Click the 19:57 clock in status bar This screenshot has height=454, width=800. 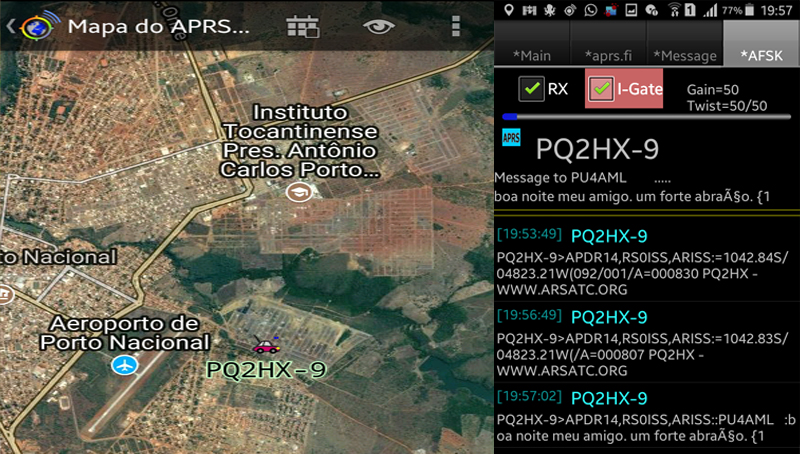tap(777, 10)
